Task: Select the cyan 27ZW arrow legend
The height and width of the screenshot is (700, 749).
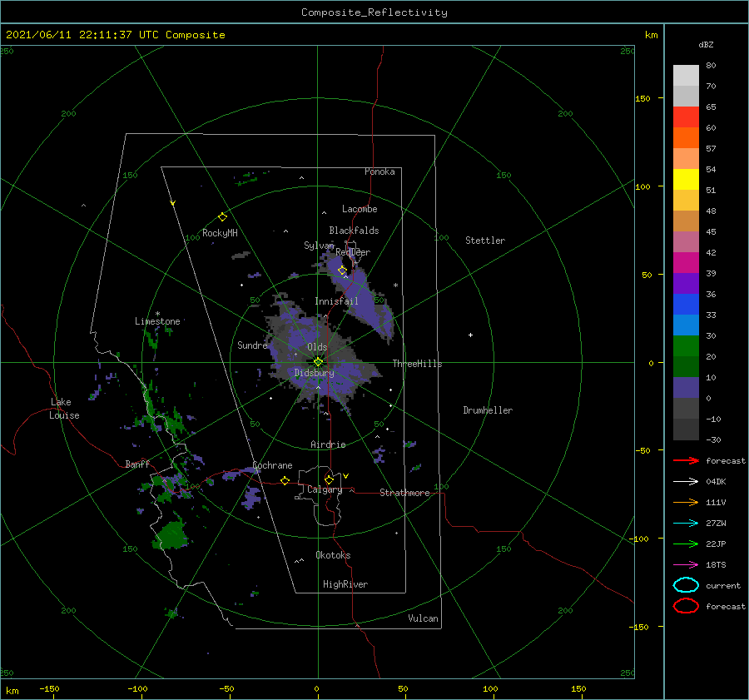Action: point(686,524)
